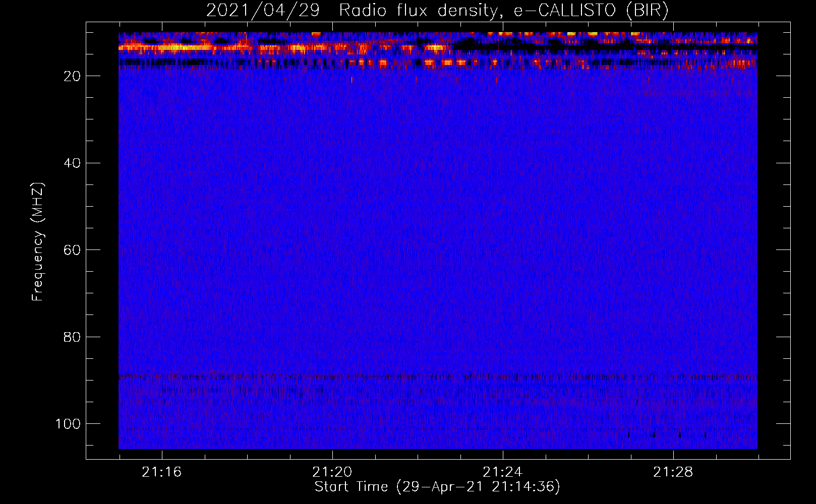Click the '21:16' time tick label
This screenshot has height=504, width=816.
pyautogui.click(x=161, y=472)
